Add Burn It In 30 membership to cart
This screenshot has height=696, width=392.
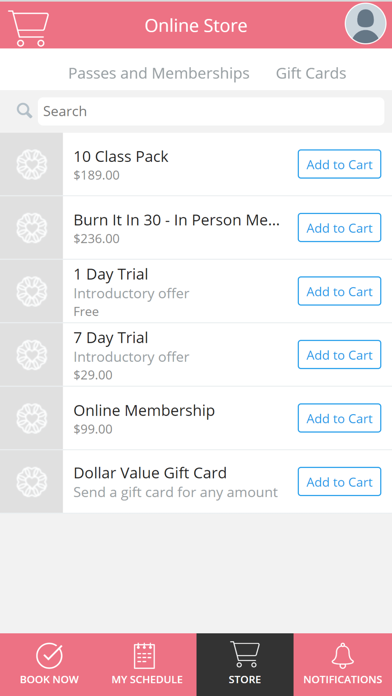tap(339, 228)
